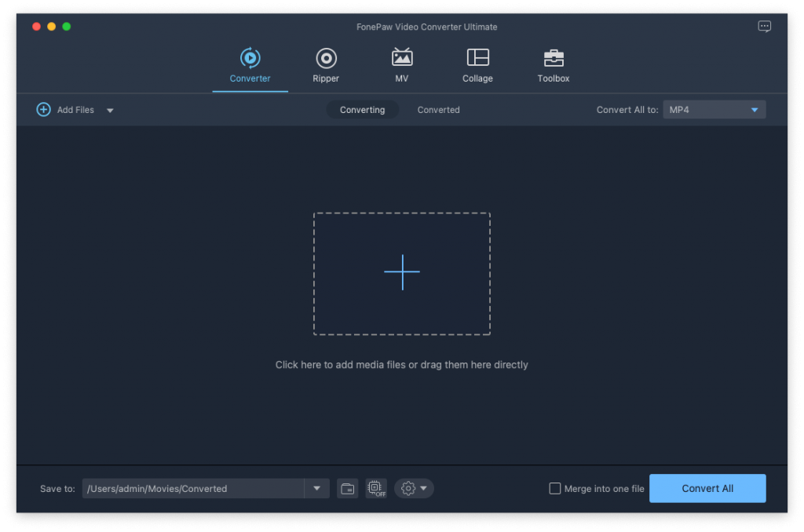Minimize window with yellow button

click(51, 27)
